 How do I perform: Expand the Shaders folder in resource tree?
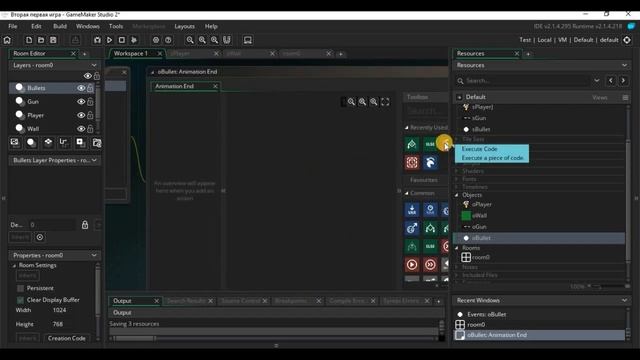[x=457, y=171]
